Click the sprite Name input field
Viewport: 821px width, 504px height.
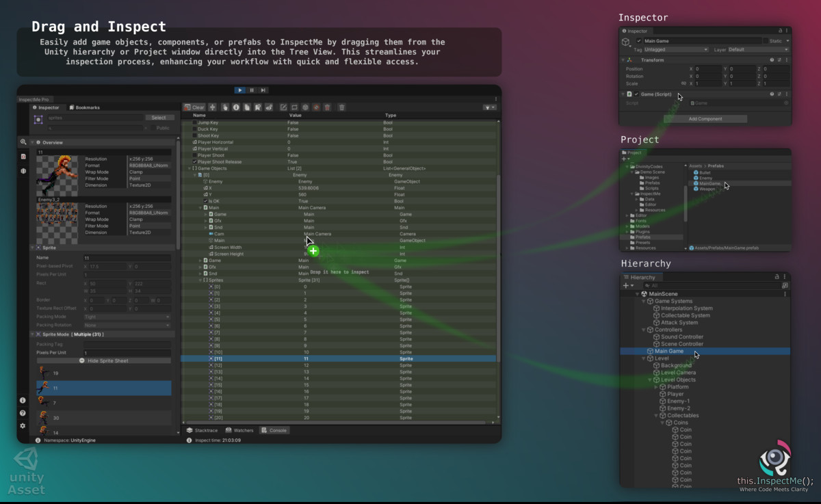[127, 258]
